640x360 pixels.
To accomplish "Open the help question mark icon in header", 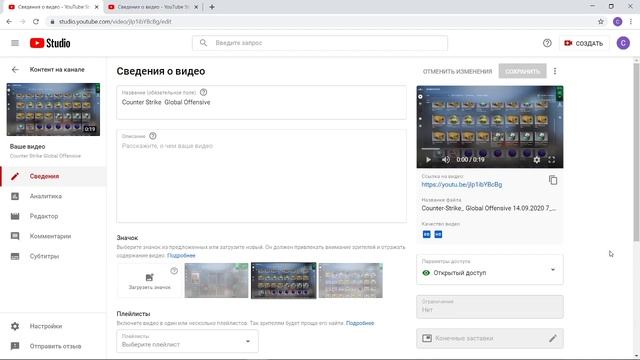I will coord(547,43).
